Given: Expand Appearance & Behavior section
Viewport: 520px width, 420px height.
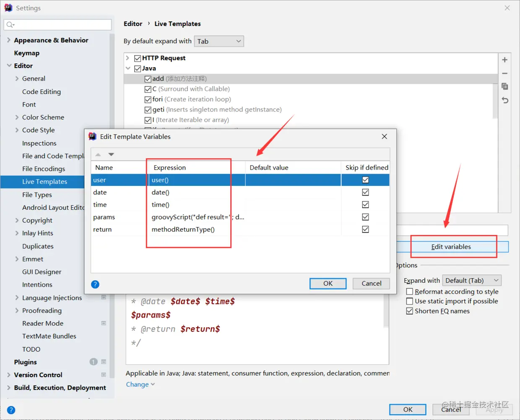Looking at the screenshot, I should [9, 40].
